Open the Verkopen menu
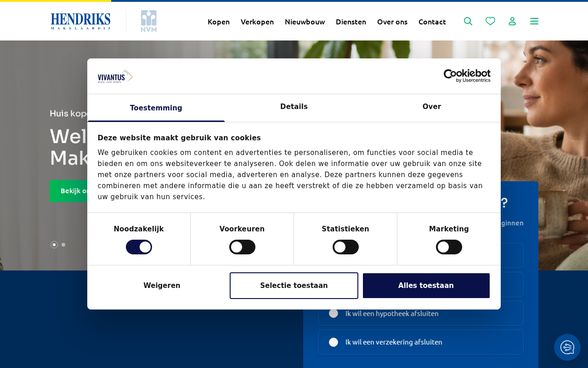The image size is (588, 368). coord(257,22)
